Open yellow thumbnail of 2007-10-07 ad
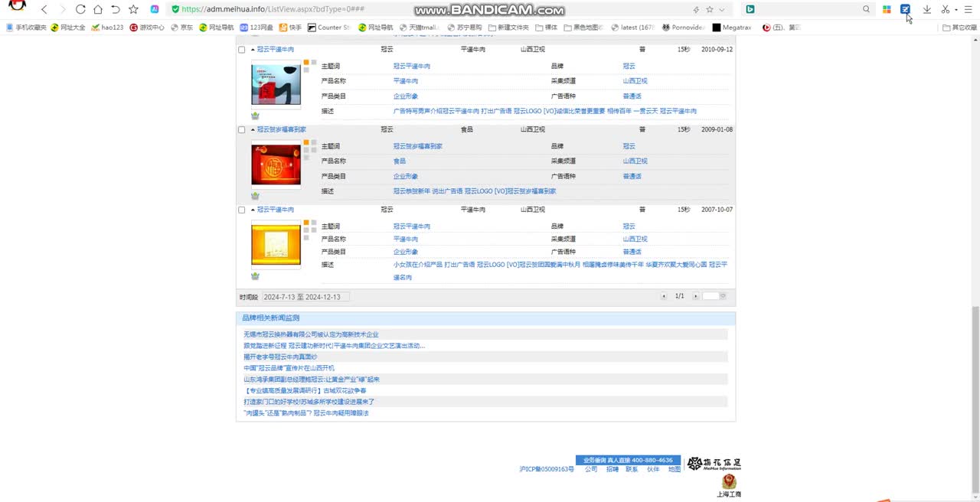This screenshot has height=502, width=980. tap(276, 244)
